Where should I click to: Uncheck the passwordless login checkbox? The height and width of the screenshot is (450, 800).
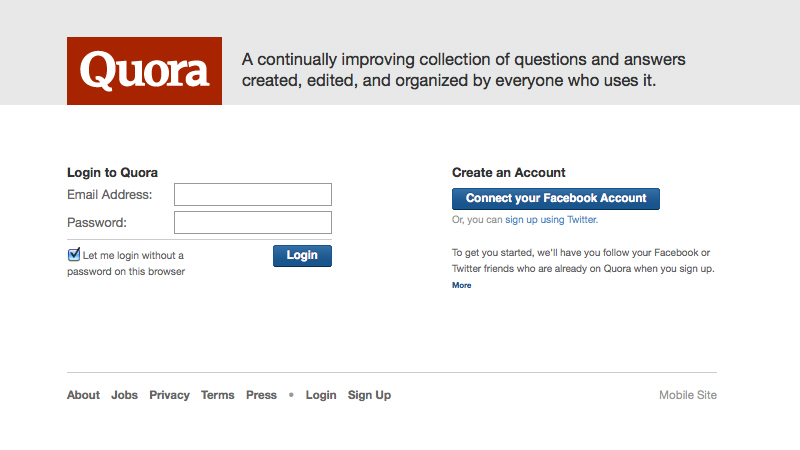click(x=74, y=254)
